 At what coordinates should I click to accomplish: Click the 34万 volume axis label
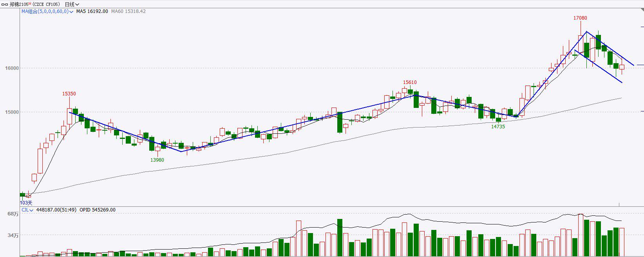13,235
